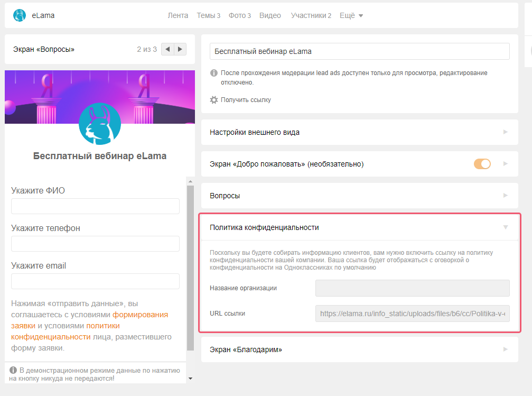
Task: Expand the Экран «Благодарим» section
Action: pyautogui.click(x=359, y=349)
